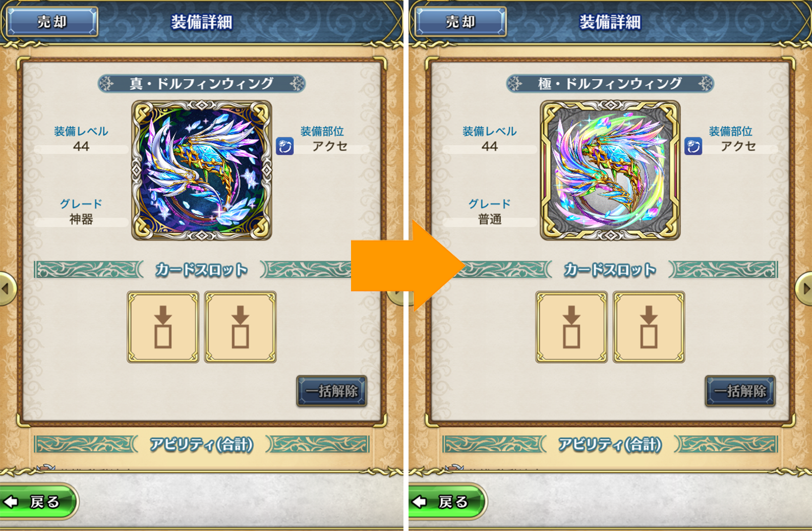This screenshot has width=812, height=531.
Task: Select second card slot under 極・ドルフィンウィング
Action: [x=649, y=327]
